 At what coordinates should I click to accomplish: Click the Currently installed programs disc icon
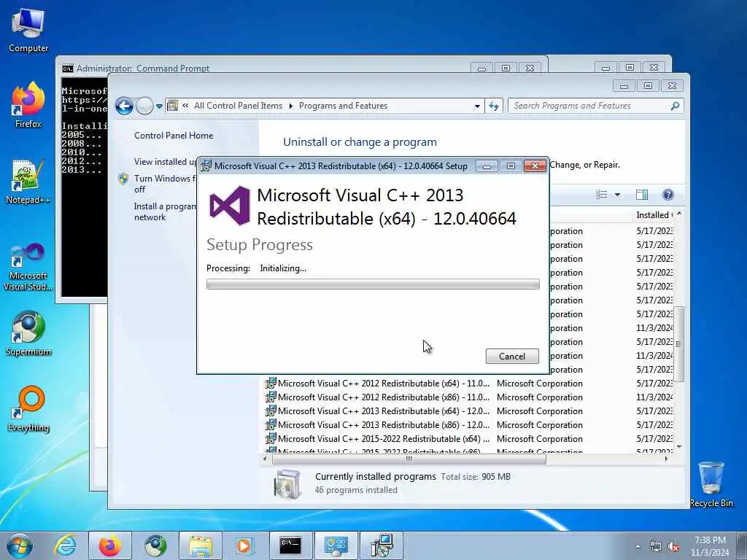(287, 484)
